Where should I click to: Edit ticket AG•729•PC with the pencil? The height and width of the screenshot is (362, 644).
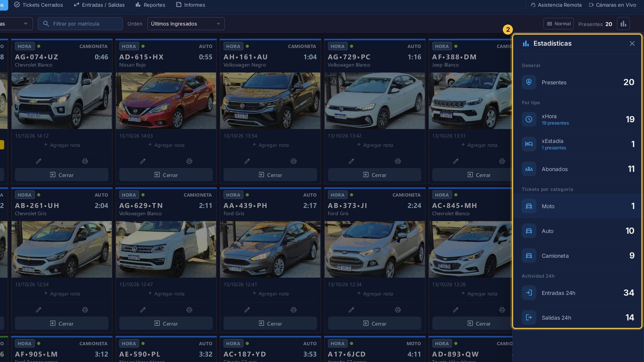pyautogui.click(x=351, y=161)
